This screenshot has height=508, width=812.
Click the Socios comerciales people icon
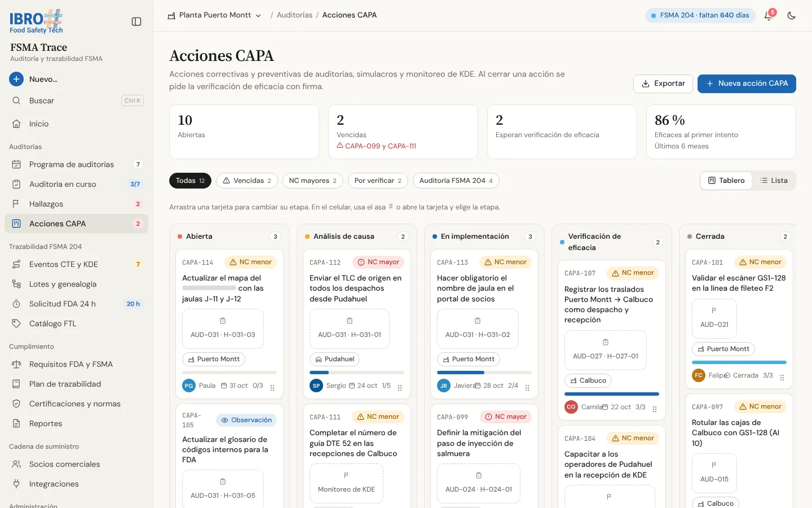point(16,464)
